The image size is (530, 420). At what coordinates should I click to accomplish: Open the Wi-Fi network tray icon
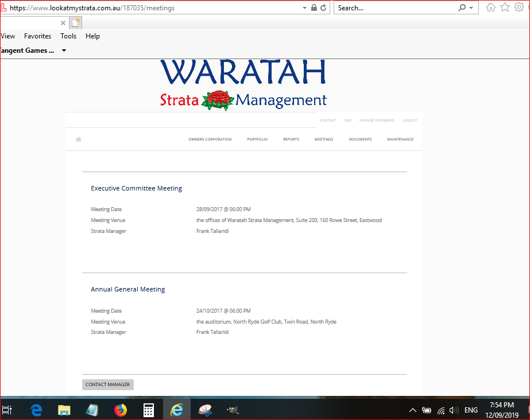441,410
